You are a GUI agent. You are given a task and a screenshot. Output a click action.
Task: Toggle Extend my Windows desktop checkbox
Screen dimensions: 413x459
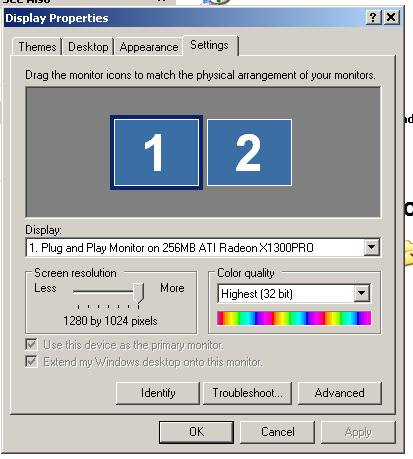[x=31, y=361]
